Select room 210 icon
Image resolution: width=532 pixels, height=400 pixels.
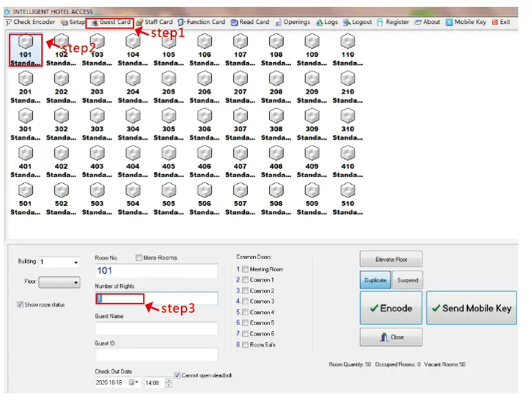(348, 79)
